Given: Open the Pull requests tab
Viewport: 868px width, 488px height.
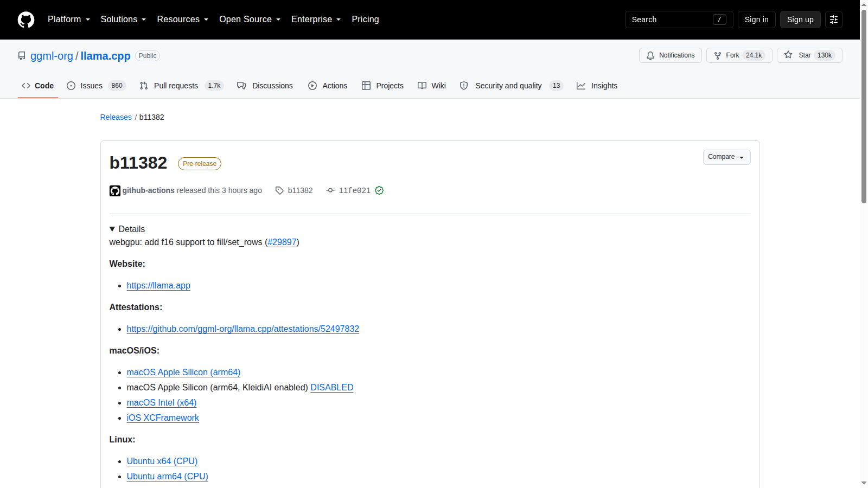Looking at the screenshot, I should pos(181,86).
